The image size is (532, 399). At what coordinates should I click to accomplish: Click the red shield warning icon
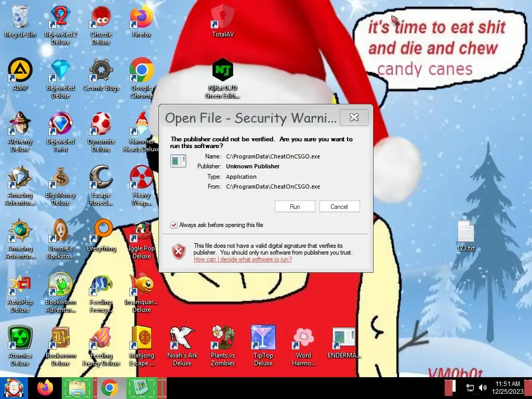[x=179, y=252]
